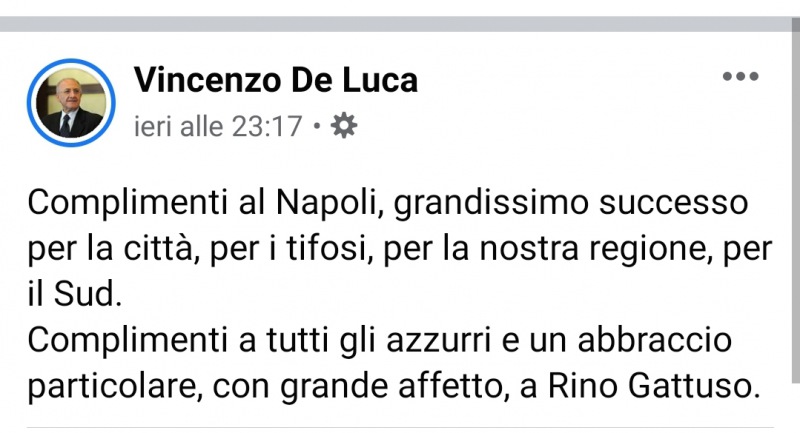Open the Vincenzo De Luca profile name link
The image size is (800, 433).
pyautogui.click(x=275, y=79)
